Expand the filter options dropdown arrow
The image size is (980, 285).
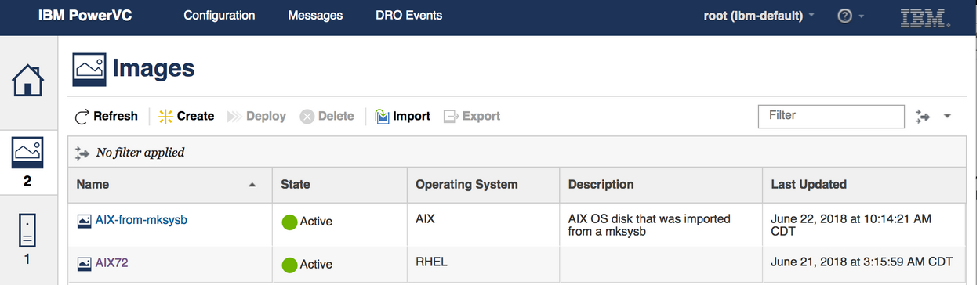(x=947, y=117)
